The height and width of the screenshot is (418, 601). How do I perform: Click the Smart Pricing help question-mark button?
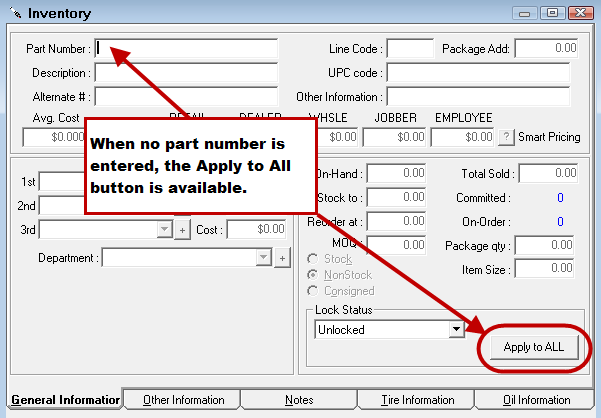click(x=507, y=137)
